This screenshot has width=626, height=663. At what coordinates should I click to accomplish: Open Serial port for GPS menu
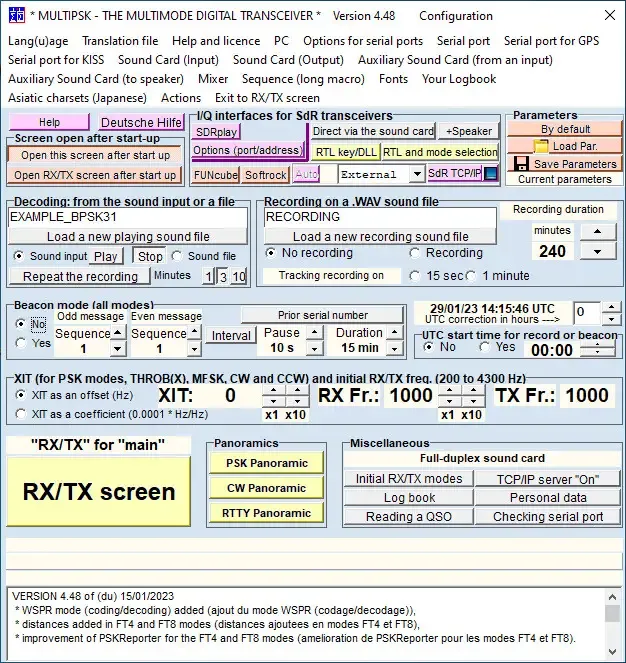pyautogui.click(x=551, y=41)
